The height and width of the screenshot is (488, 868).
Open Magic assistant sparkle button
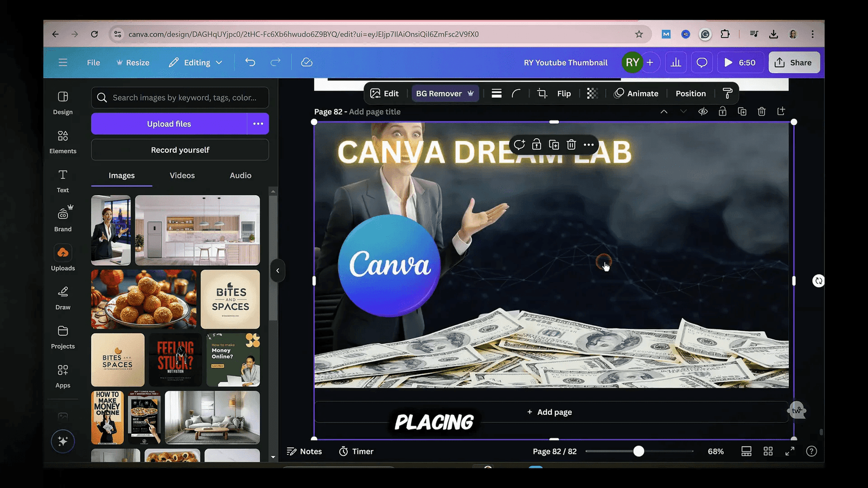(63, 441)
